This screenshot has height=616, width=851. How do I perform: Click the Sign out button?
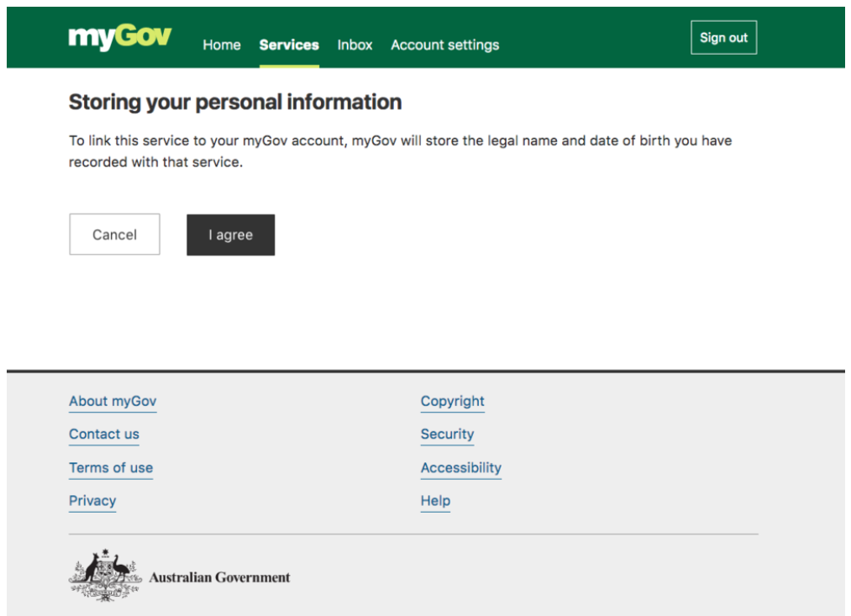tap(723, 38)
